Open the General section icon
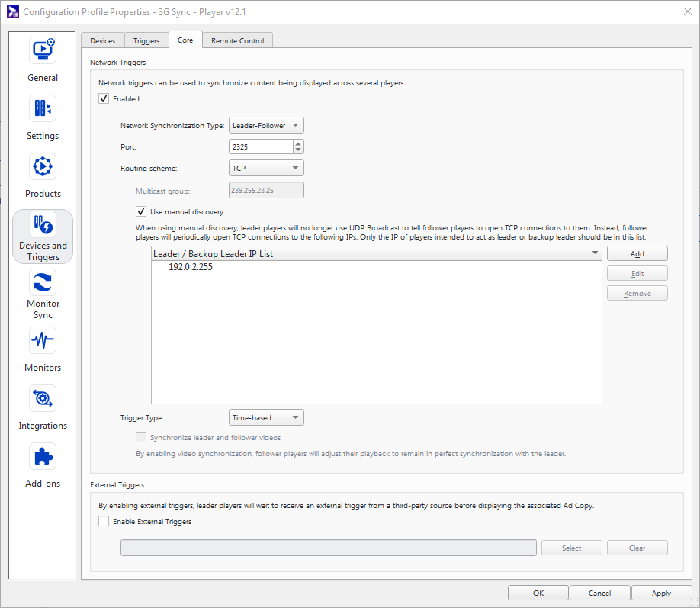700x608 pixels. (x=43, y=50)
